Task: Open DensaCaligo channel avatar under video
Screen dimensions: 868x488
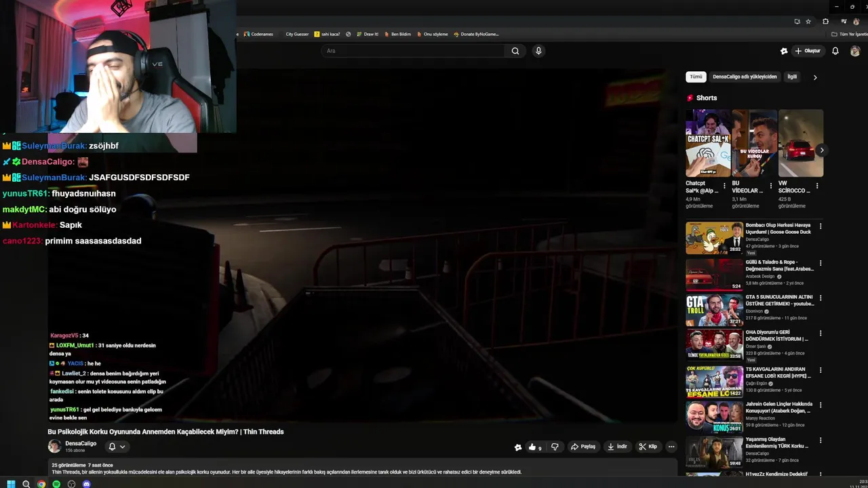Action: pyautogui.click(x=54, y=446)
